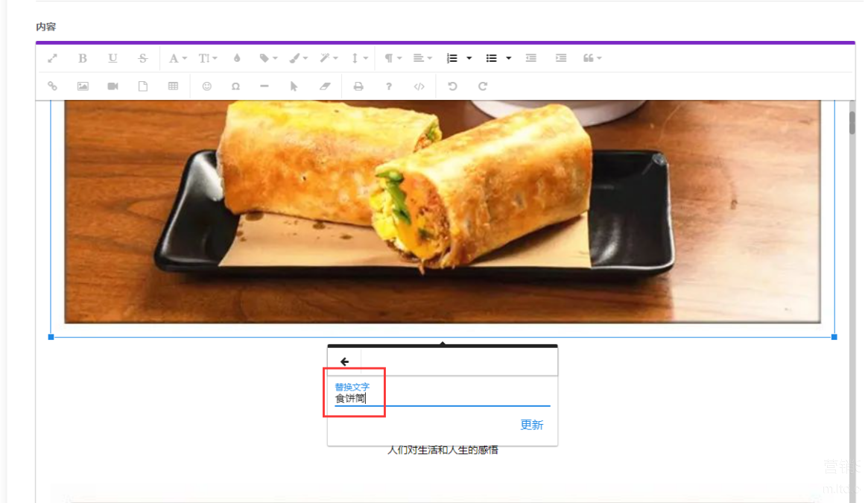Image resolution: width=868 pixels, height=503 pixels.
Task: Click the insert link icon
Action: [52, 86]
